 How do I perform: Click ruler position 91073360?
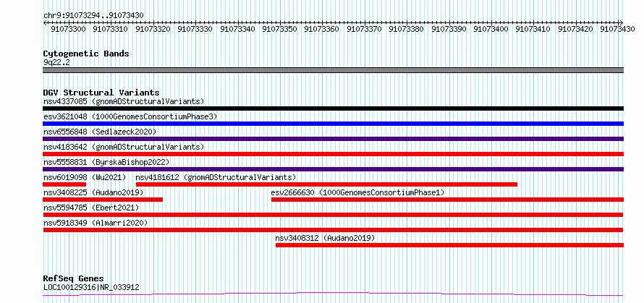pos(322,29)
